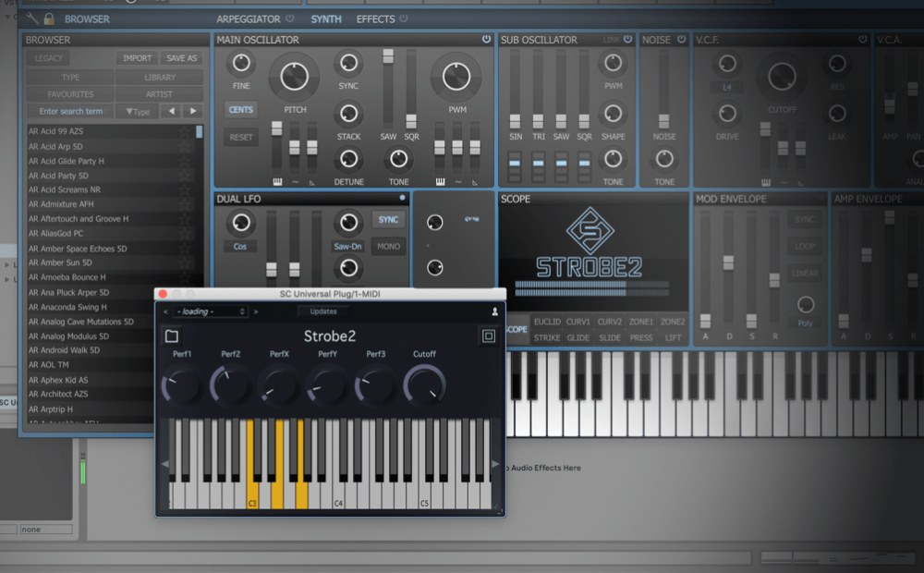Click the '>' next arrow in plug window header

255,311
